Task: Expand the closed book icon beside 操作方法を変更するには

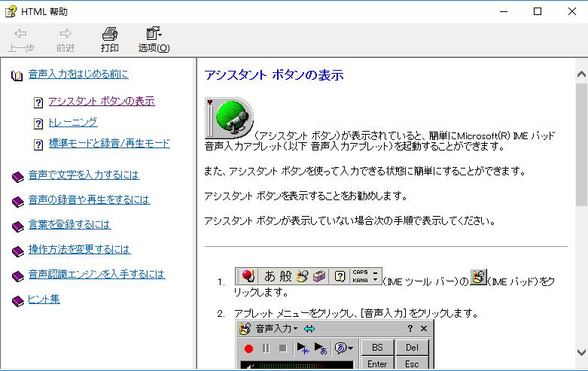Action: coord(17,251)
